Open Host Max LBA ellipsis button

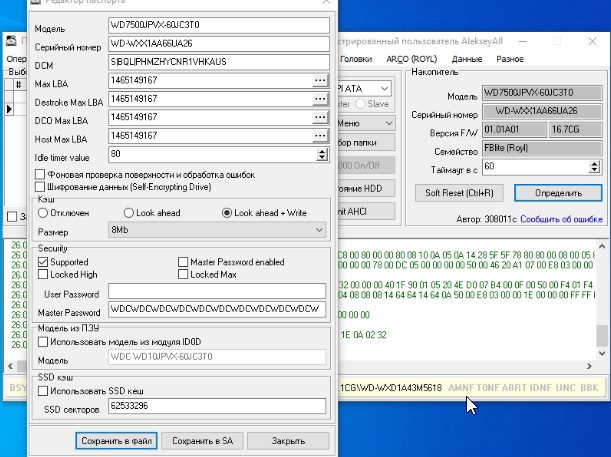tap(320, 136)
